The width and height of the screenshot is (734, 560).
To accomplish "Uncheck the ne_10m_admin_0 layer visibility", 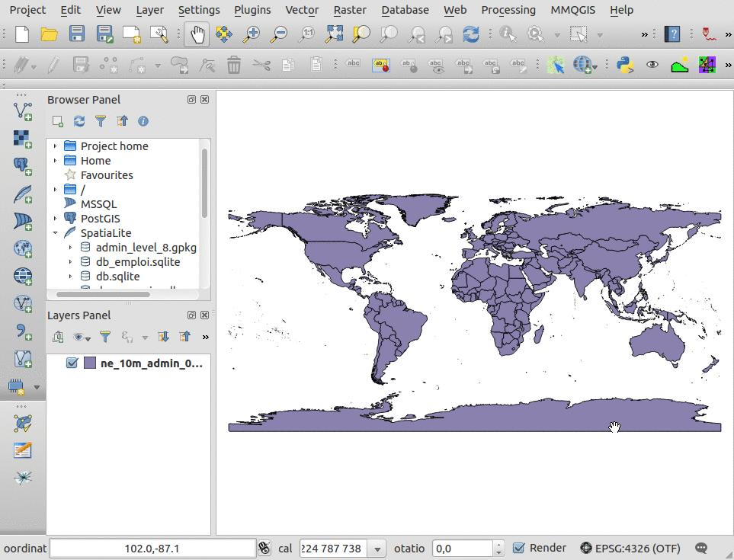I will tap(72, 363).
